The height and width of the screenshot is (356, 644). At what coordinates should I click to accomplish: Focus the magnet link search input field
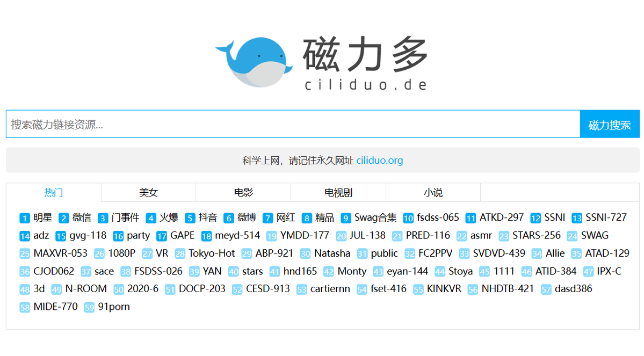tap(293, 124)
